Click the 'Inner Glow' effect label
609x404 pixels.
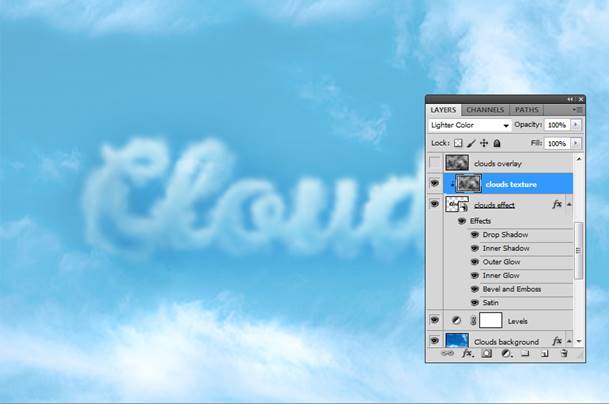coord(501,275)
